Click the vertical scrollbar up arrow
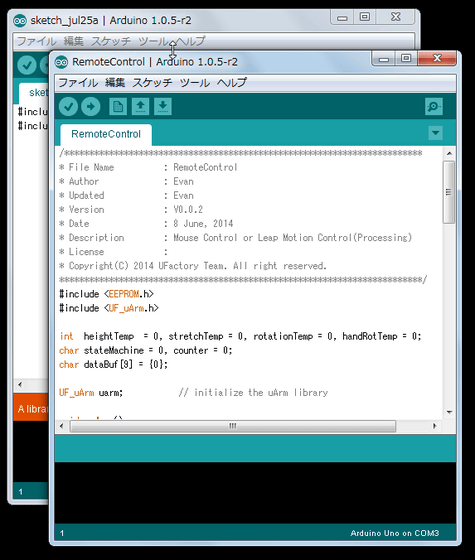The height and width of the screenshot is (560, 475). click(449, 154)
